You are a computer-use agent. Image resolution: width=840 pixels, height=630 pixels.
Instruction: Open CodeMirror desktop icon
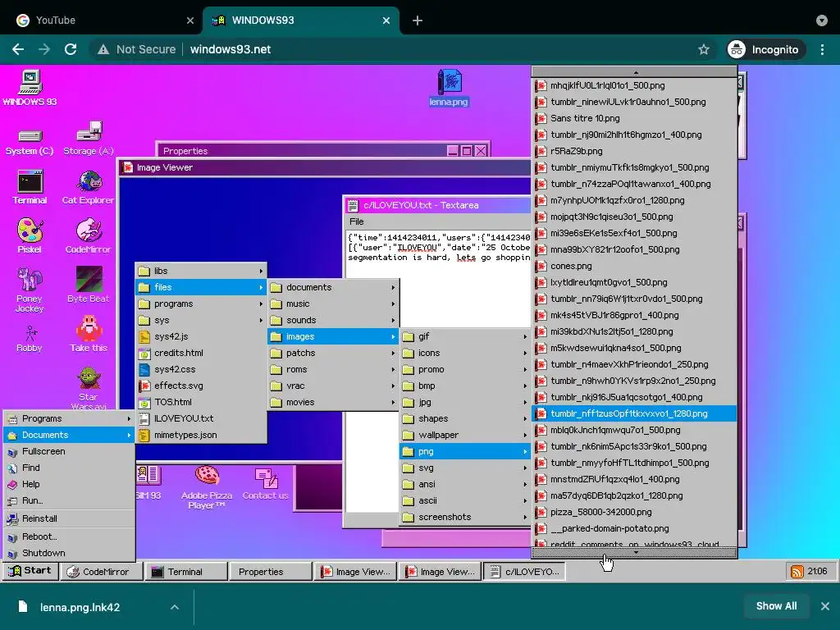click(x=89, y=235)
